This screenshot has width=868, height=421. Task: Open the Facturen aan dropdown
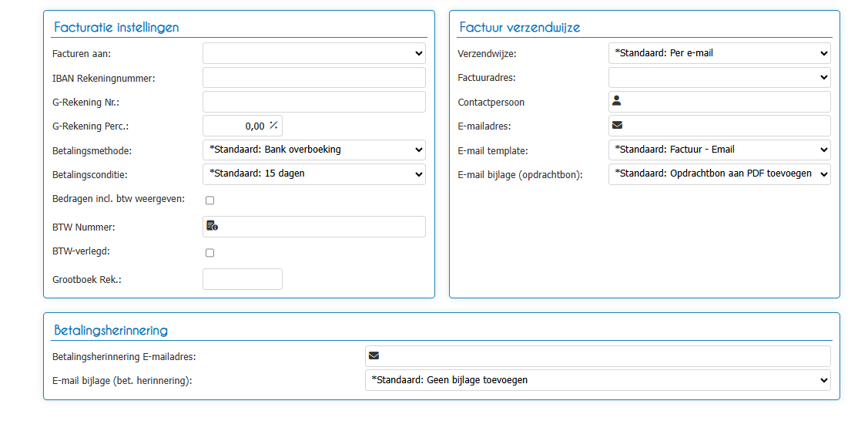tap(314, 53)
